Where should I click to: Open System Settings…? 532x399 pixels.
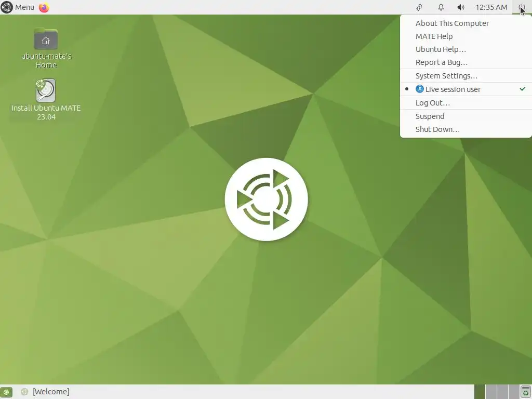click(466, 76)
